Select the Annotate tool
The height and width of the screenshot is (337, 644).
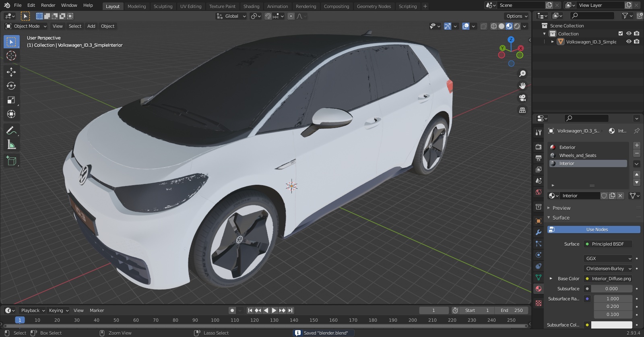(11, 130)
